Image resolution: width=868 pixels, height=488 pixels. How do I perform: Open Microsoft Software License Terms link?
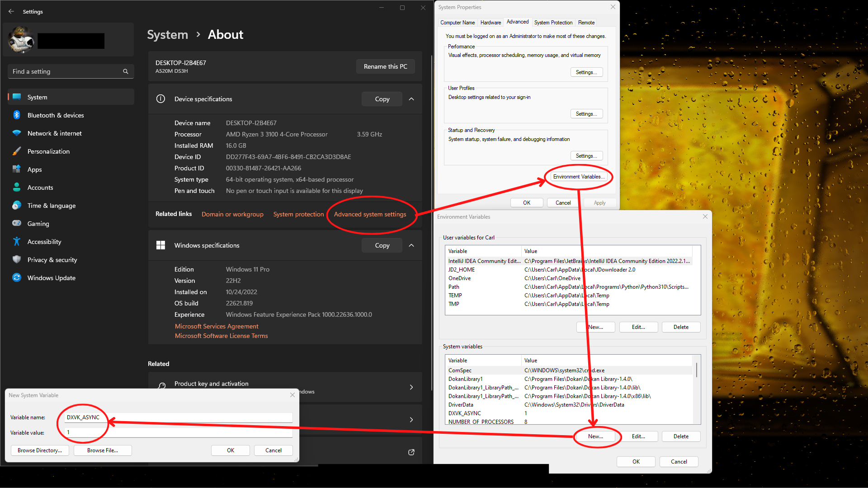pyautogui.click(x=222, y=336)
